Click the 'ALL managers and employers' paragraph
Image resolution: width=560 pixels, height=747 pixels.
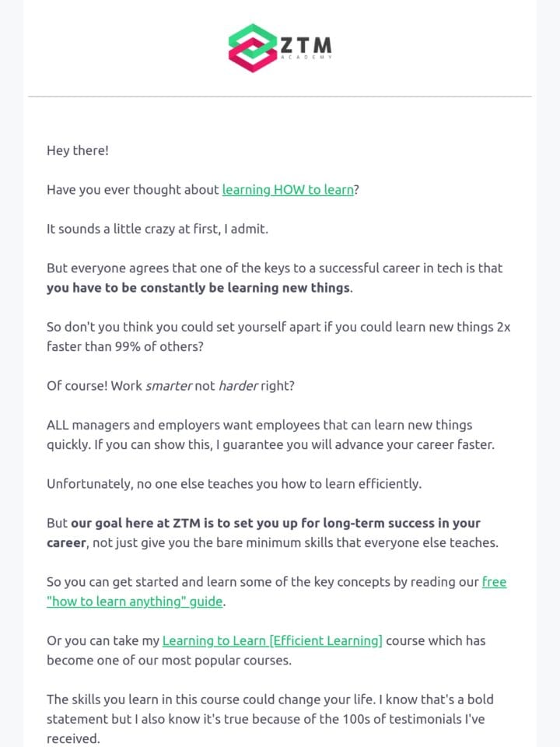click(271, 435)
